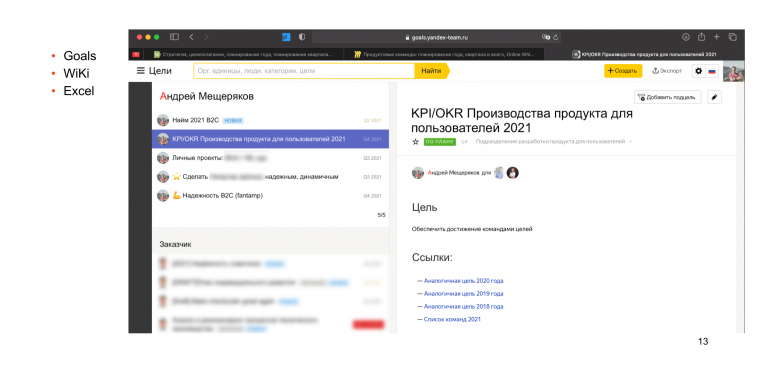Open the 'Личные проекты' goal row
Viewport: 757px width, 367px height.
270,158
